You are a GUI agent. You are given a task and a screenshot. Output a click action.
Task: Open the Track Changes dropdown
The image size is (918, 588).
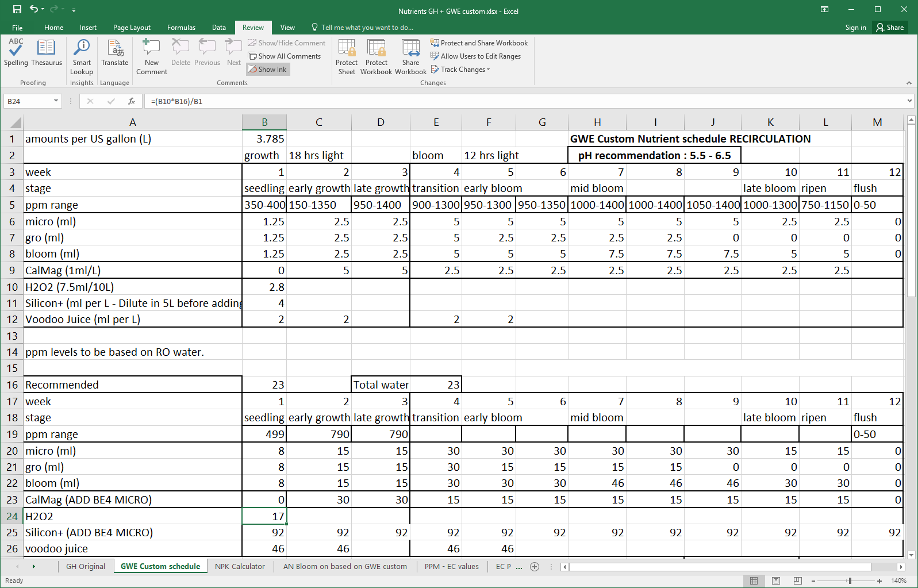tap(460, 70)
